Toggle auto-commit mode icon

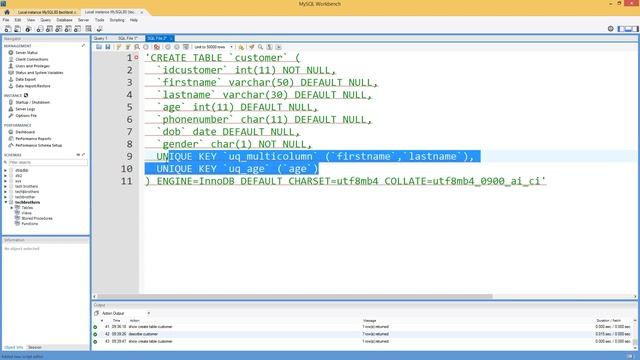pos(186,47)
